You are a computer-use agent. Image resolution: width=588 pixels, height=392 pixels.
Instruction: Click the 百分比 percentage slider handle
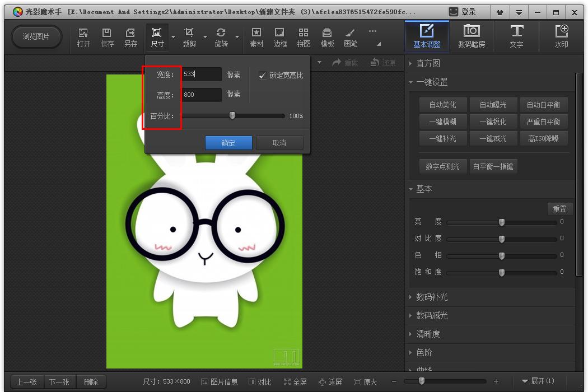pyautogui.click(x=232, y=116)
